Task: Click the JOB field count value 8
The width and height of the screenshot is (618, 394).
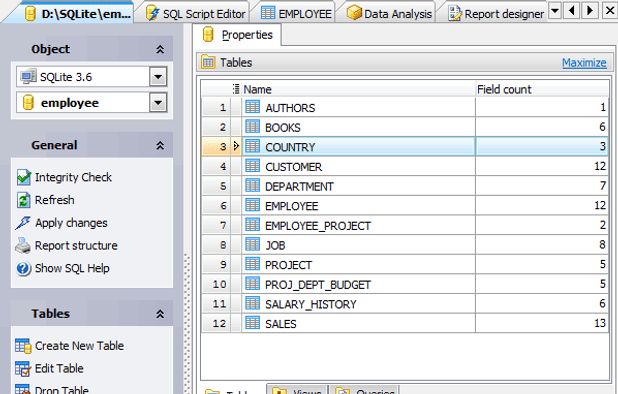Action: 602,244
